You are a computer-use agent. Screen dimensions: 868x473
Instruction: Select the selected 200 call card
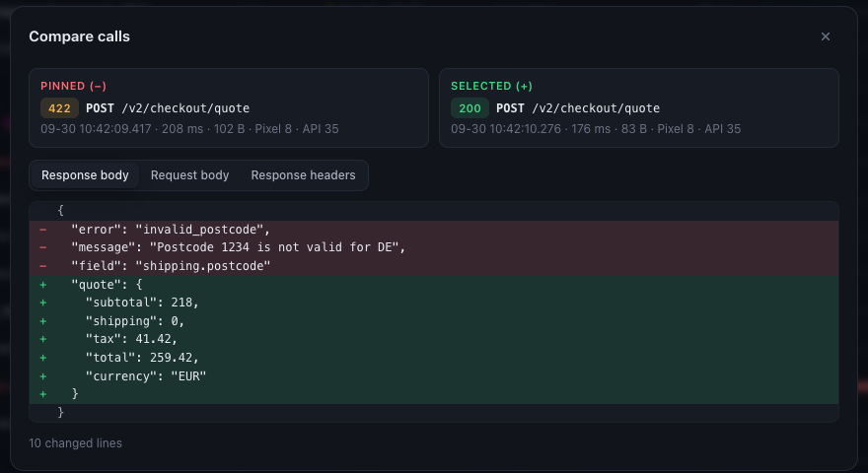point(639,107)
